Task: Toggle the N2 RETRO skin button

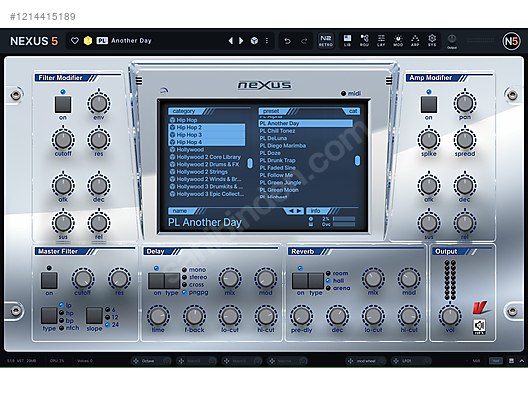Action: (326, 40)
